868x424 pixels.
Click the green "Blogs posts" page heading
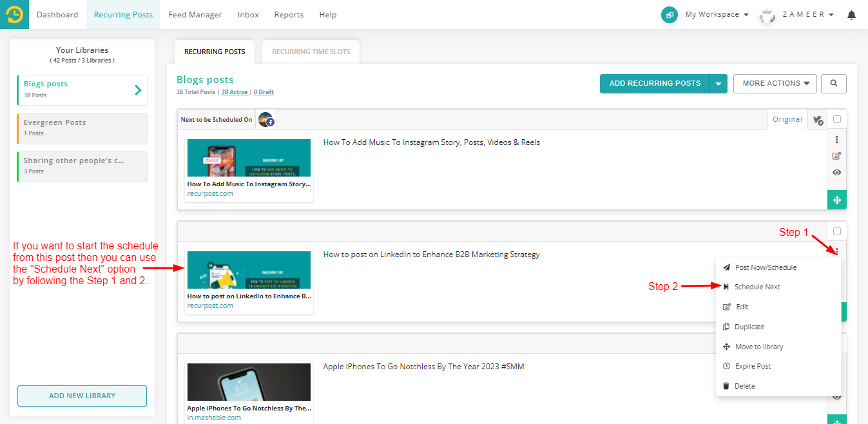pyautogui.click(x=205, y=80)
